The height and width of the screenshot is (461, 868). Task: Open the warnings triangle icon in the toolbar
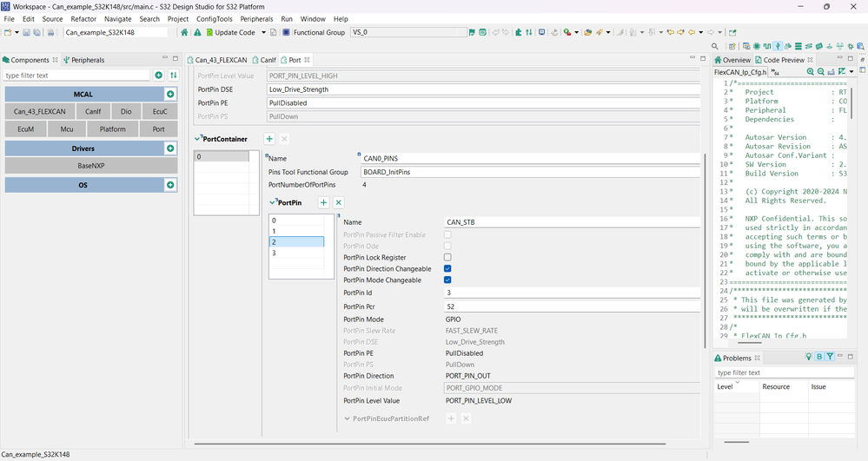pyautogui.click(x=197, y=32)
